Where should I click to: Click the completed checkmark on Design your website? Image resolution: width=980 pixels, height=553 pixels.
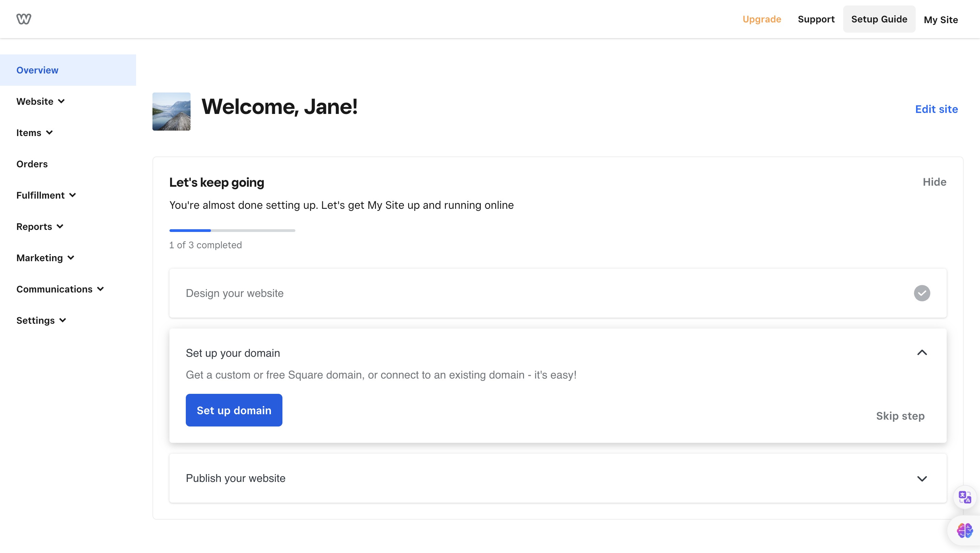click(922, 293)
